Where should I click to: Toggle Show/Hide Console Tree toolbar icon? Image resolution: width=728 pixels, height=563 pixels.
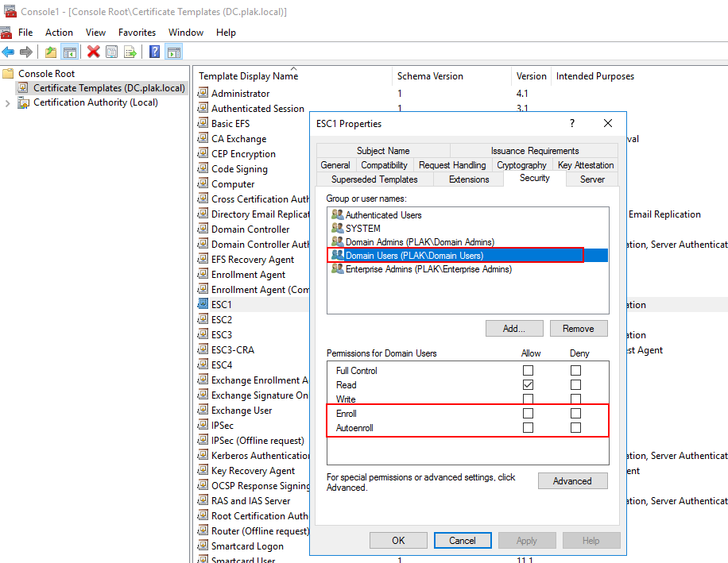[x=70, y=52]
